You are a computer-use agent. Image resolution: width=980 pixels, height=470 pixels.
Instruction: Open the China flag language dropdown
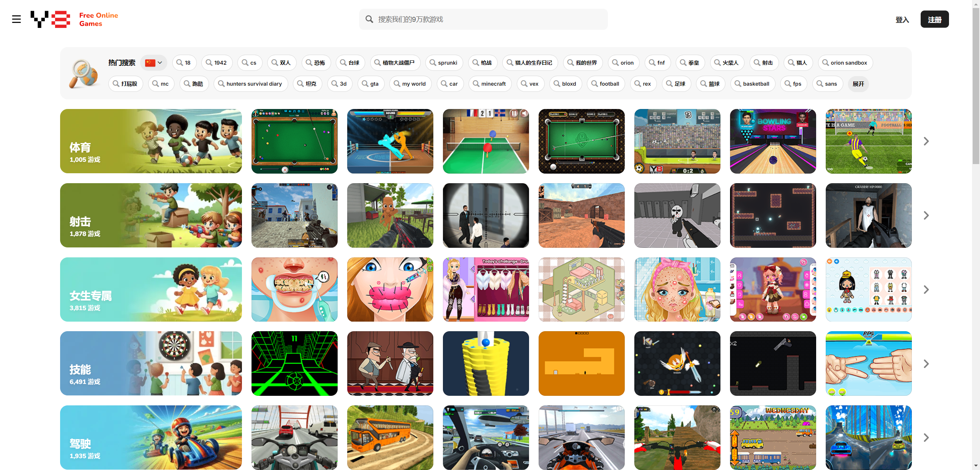coord(154,63)
